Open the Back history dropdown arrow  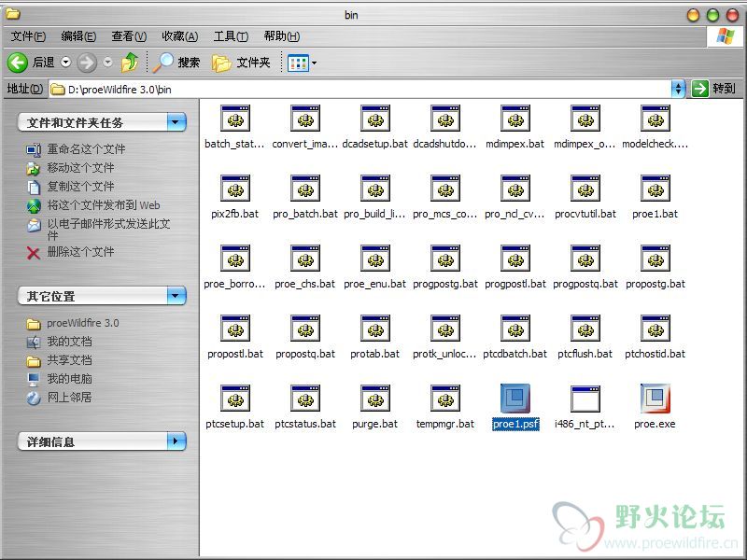(x=65, y=62)
